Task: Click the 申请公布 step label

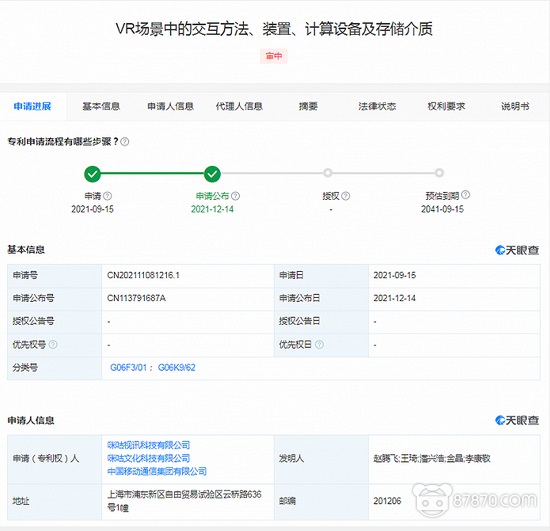Action: click(x=213, y=196)
